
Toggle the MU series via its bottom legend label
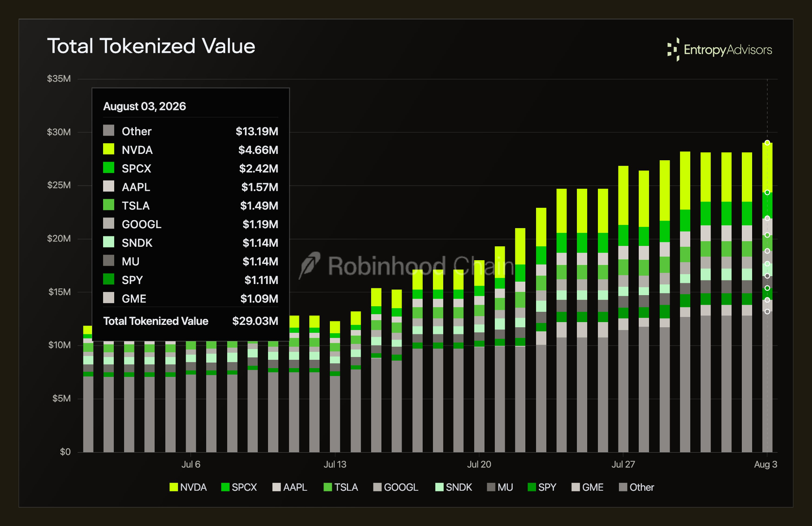(x=505, y=487)
